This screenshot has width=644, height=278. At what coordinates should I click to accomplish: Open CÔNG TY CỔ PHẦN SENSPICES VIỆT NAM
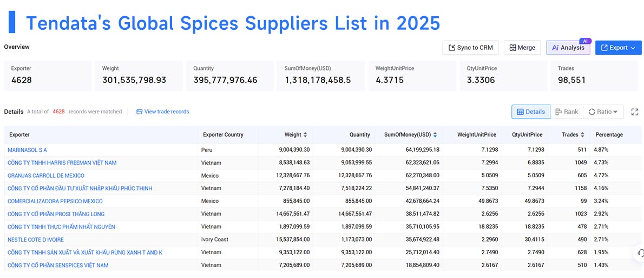pyautogui.click(x=58, y=265)
